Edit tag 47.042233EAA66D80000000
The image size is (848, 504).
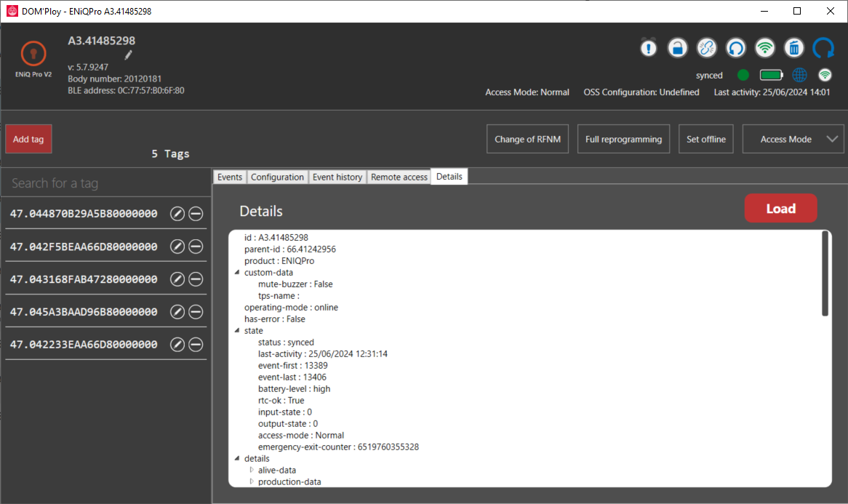pos(177,345)
